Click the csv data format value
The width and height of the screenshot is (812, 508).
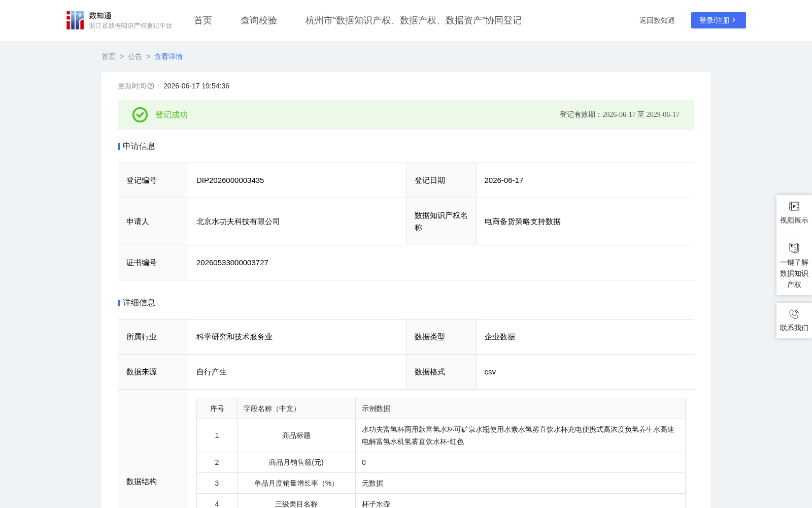coord(490,372)
